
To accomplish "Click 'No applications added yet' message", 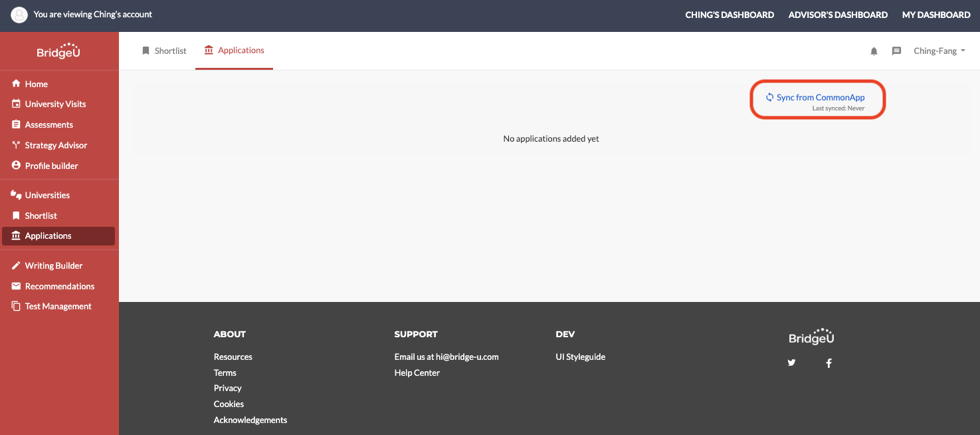I will (551, 139).
